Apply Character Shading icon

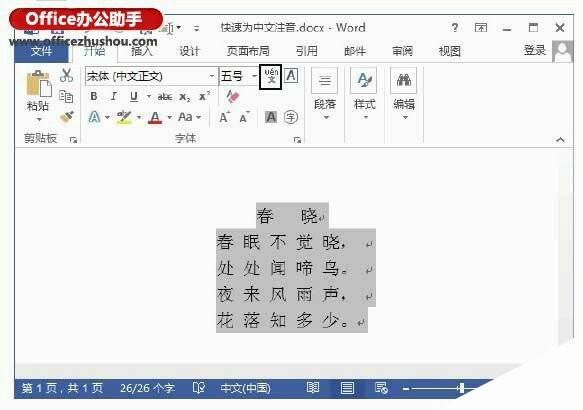pos(271,117)
